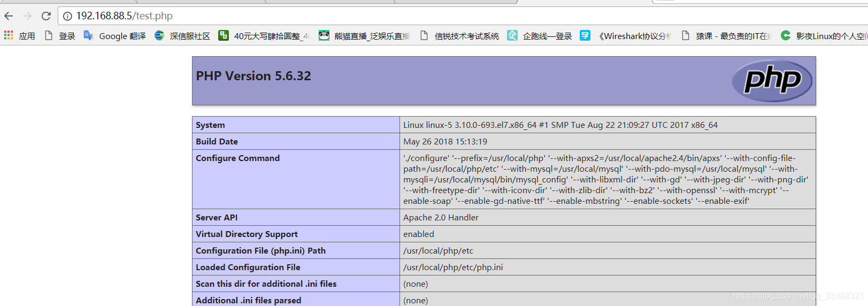
Task: Click Additional .ini files parsed label
Action: coord(248,300)
